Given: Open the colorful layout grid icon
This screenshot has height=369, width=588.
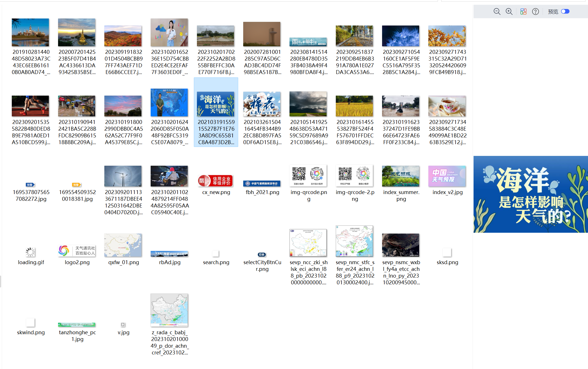Looking at the screenshot, I should coord(523,11).
